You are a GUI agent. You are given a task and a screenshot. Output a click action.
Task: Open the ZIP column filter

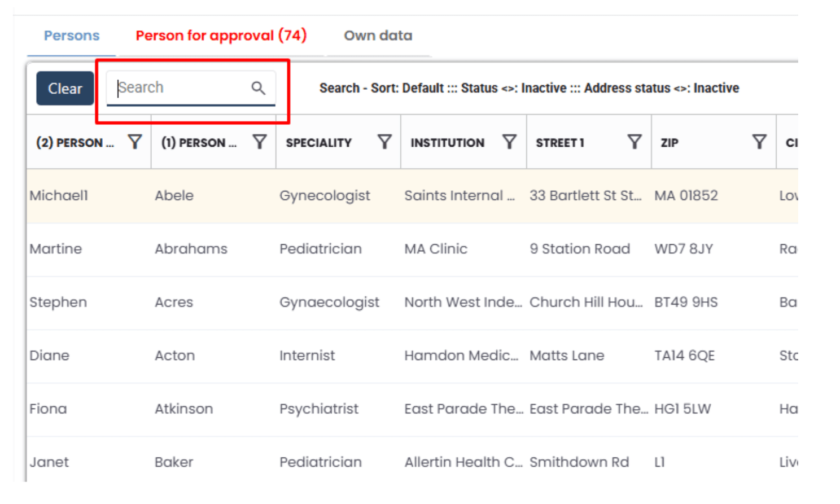point(759,142)
